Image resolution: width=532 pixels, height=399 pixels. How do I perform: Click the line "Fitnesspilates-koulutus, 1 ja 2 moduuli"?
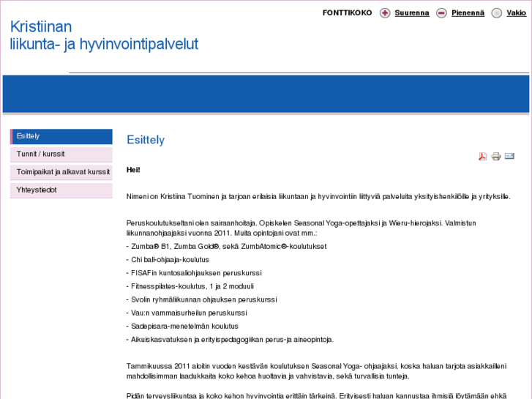(190, 286)
